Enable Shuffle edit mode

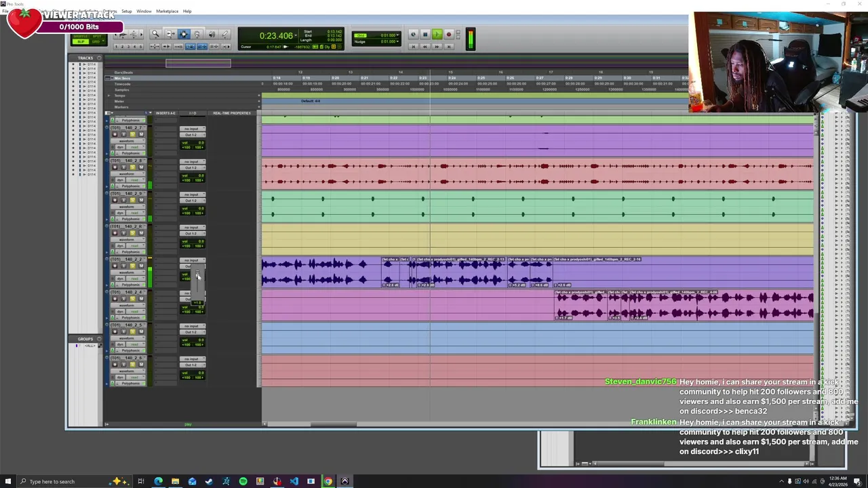(80, 37)
